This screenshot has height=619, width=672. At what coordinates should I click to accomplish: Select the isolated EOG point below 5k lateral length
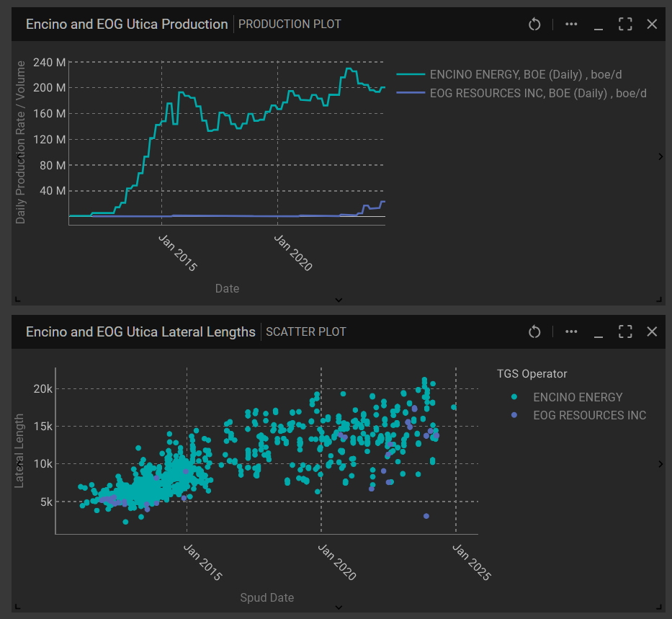[x=426, y=516]
